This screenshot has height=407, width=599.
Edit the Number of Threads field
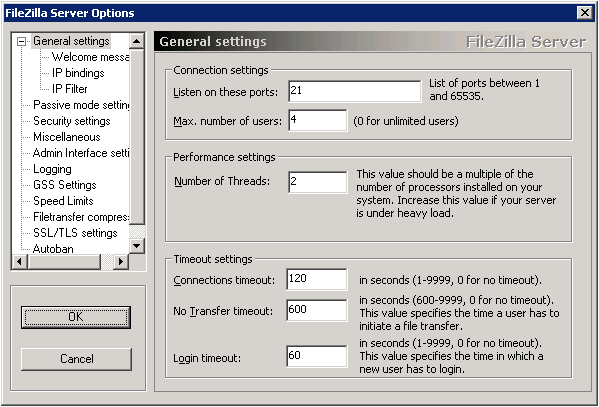click(318, 182)
